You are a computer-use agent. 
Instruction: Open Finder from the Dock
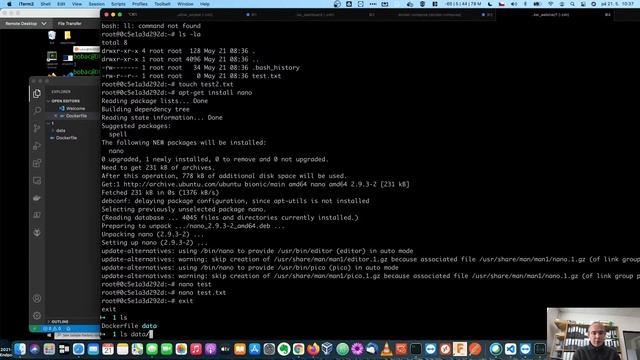(20, 349)
